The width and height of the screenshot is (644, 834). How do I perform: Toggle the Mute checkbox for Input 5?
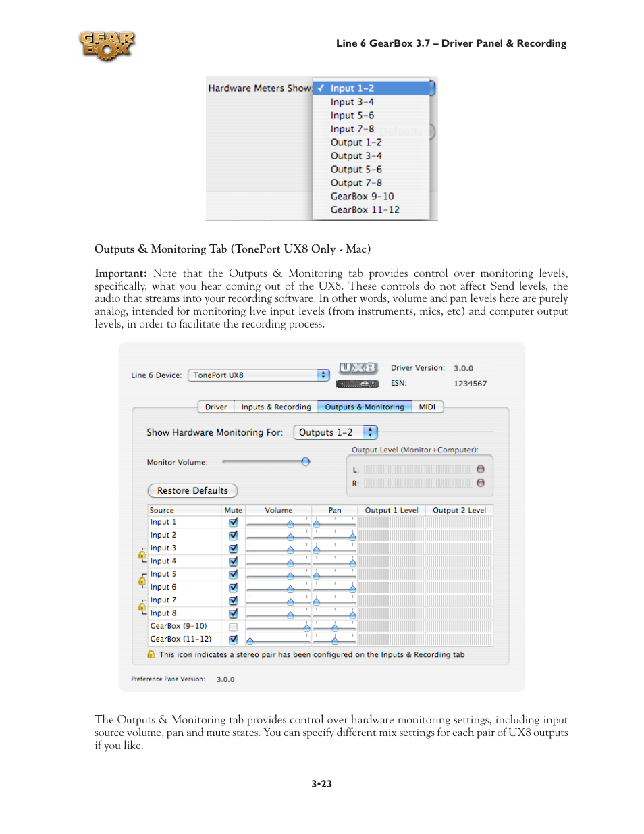[233, 575]
